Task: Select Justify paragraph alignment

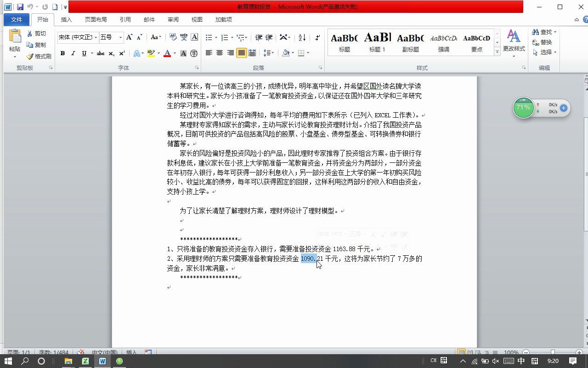Action: click(x=241, y=53)
